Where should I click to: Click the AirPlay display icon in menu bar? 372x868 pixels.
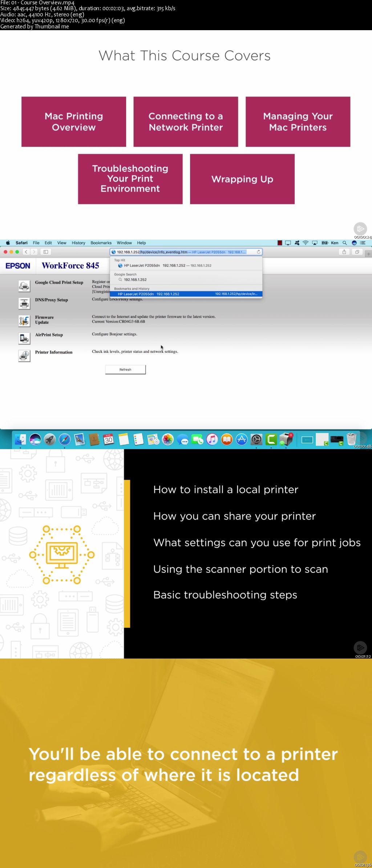click(x=315, y=243)
